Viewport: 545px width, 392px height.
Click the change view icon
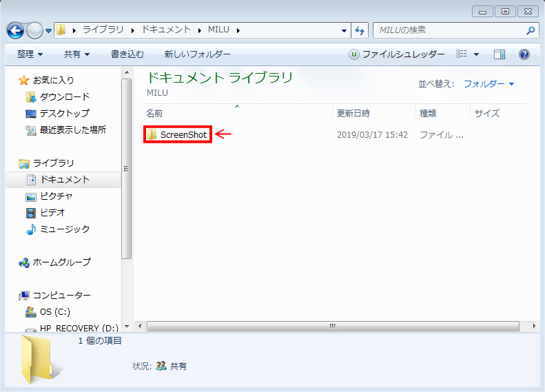(462, 54)
